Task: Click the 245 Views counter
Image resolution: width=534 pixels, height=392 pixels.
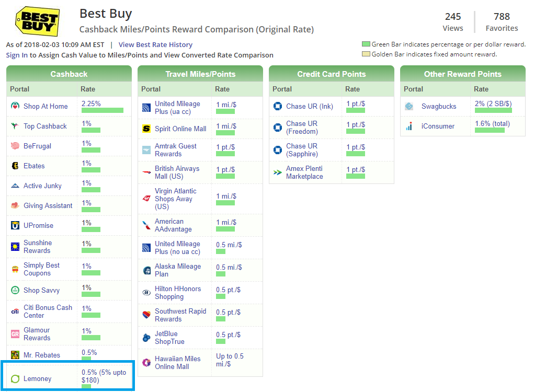Action: 453,22
